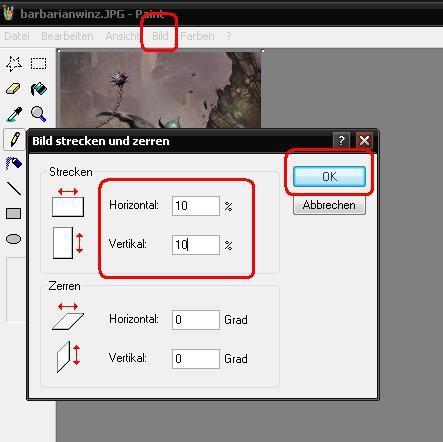The height and width of the screenshot is (442, 443).
Task: Pick the Fill With Color bucket tool
Action: tap(38, 89)
